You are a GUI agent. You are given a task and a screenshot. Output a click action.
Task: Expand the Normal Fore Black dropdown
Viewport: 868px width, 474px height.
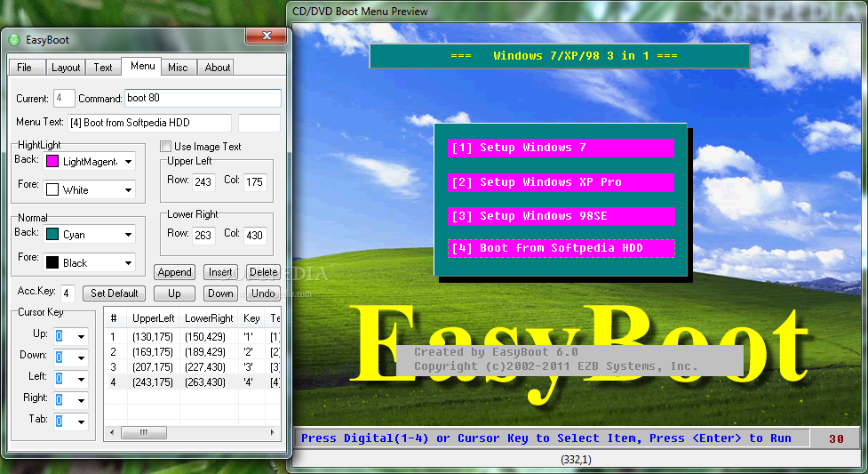129,262
